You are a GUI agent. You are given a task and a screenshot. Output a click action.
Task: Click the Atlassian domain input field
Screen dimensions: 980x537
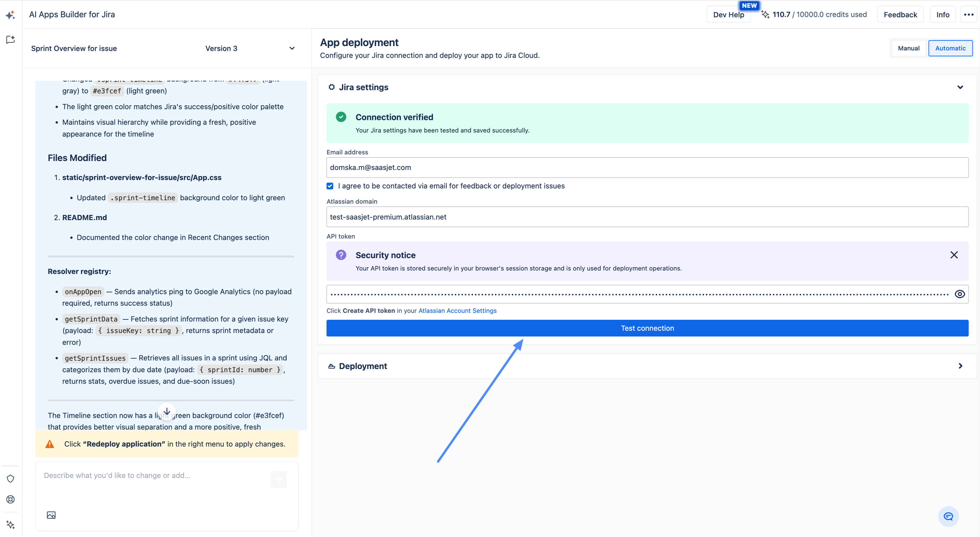[647, 217]
